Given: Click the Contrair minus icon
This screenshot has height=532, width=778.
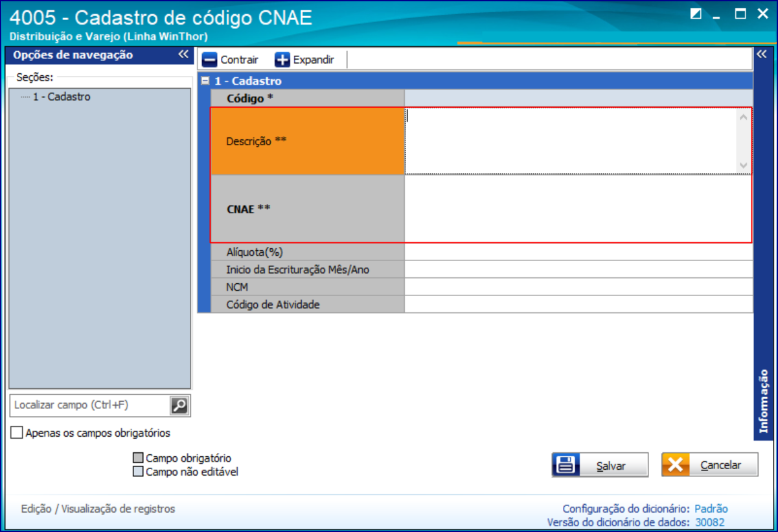Looking at the screenshot, I should 210,60.
